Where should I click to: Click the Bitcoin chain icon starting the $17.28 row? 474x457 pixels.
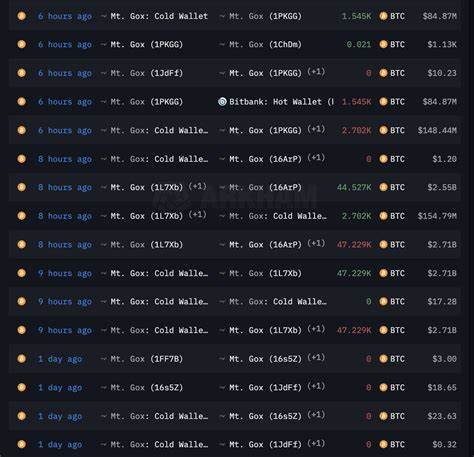click(22, 302)
